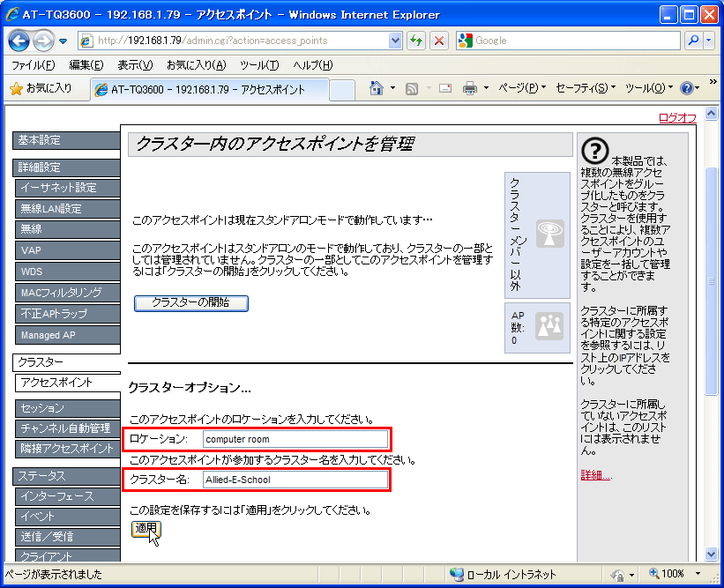
Task: Click the クラスター名 input field
Action: pyautogui.click(x=295, y=480)
